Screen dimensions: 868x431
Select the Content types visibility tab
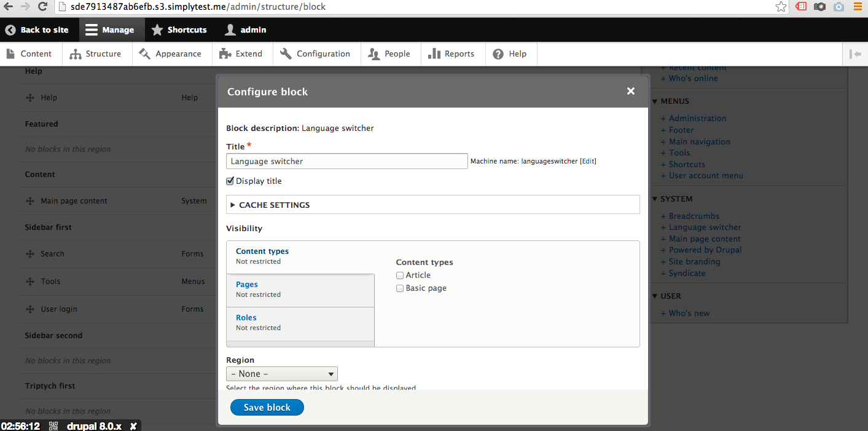coord(300,257)
